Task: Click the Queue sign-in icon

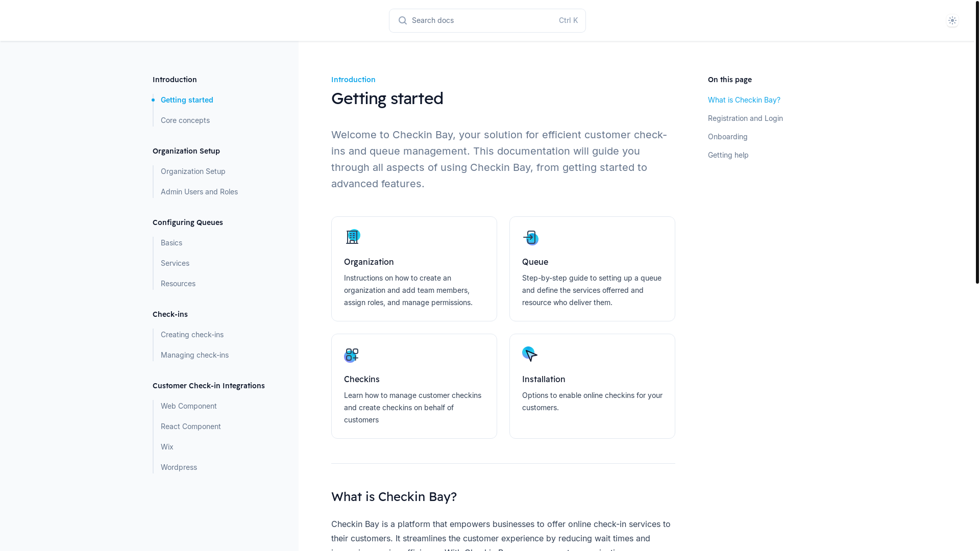Action: coord(530,237)
